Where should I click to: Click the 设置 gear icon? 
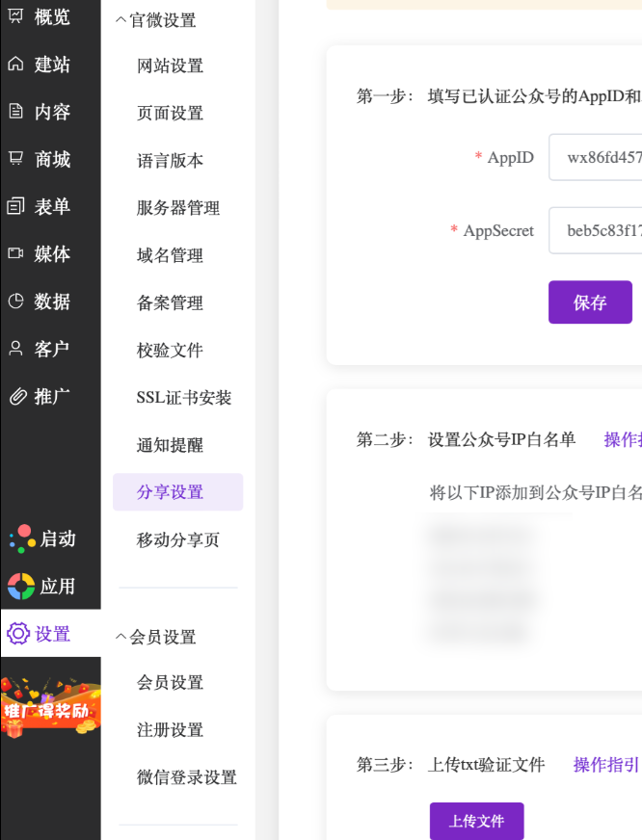point(18,633)
